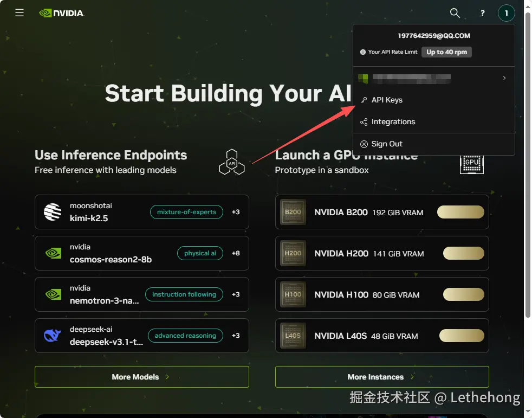Click the moonshotai striped logo icon
The height and width of the screenshot is (418, 532).
53,212
